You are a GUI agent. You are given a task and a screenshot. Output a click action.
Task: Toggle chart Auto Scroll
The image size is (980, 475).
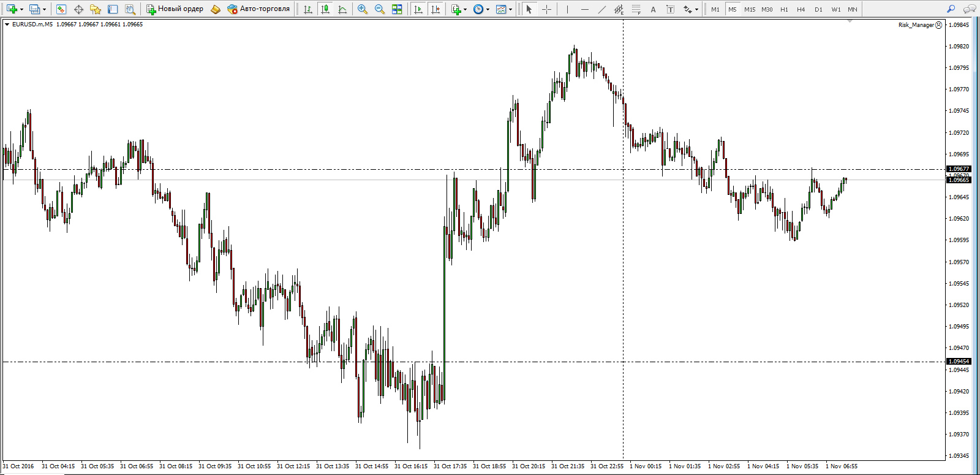[x=418, y=9]
